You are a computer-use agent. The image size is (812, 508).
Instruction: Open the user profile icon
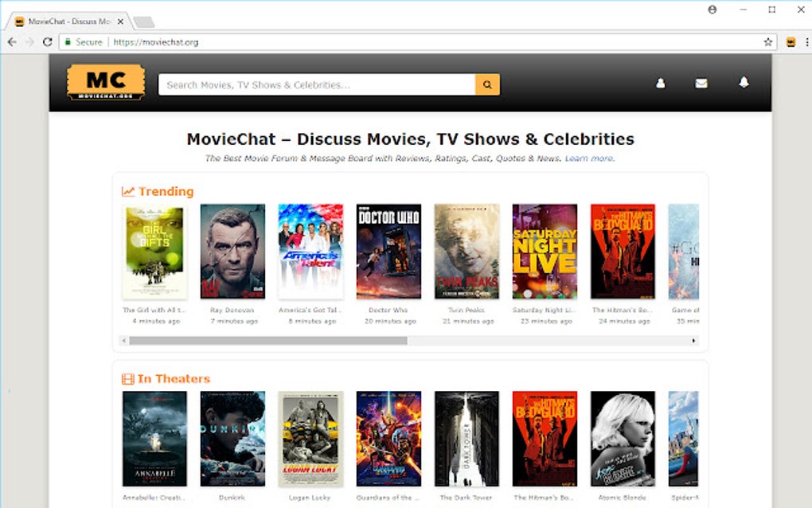(661, 82)
